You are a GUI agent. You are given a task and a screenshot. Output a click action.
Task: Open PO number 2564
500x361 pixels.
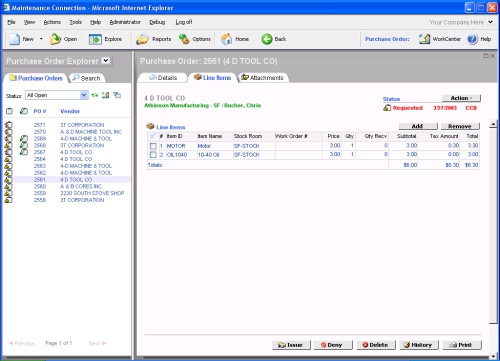point(40,159)
